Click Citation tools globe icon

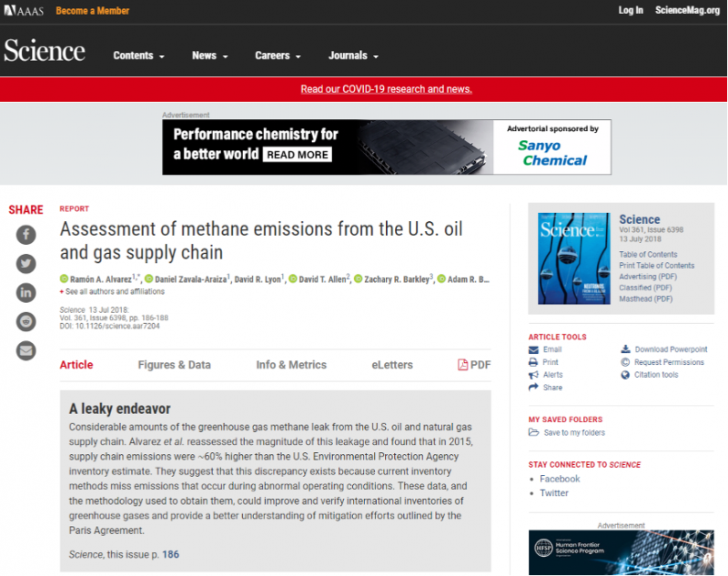[x=625, y=375]
